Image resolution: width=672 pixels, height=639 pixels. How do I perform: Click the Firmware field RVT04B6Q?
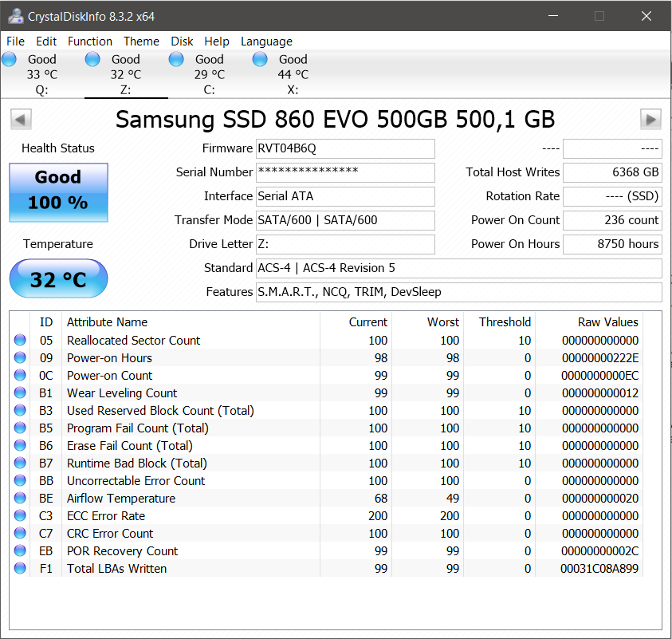345,148
